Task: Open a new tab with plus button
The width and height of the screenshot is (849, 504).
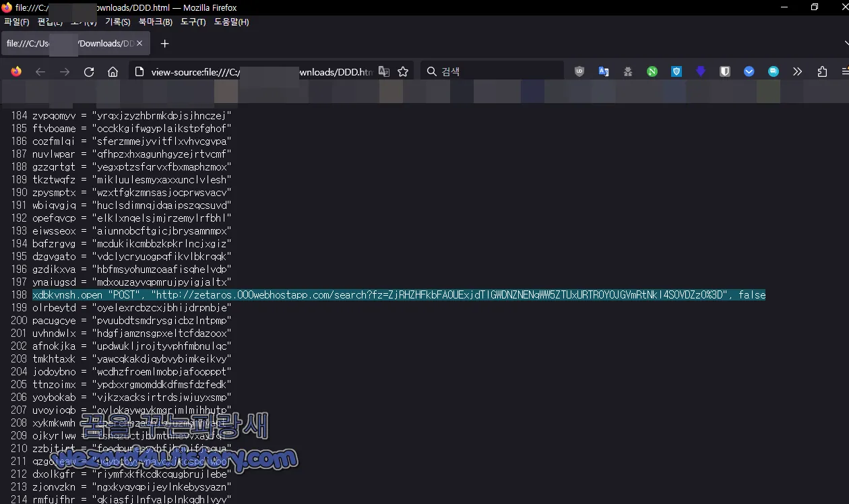Action: click(164, 44)
